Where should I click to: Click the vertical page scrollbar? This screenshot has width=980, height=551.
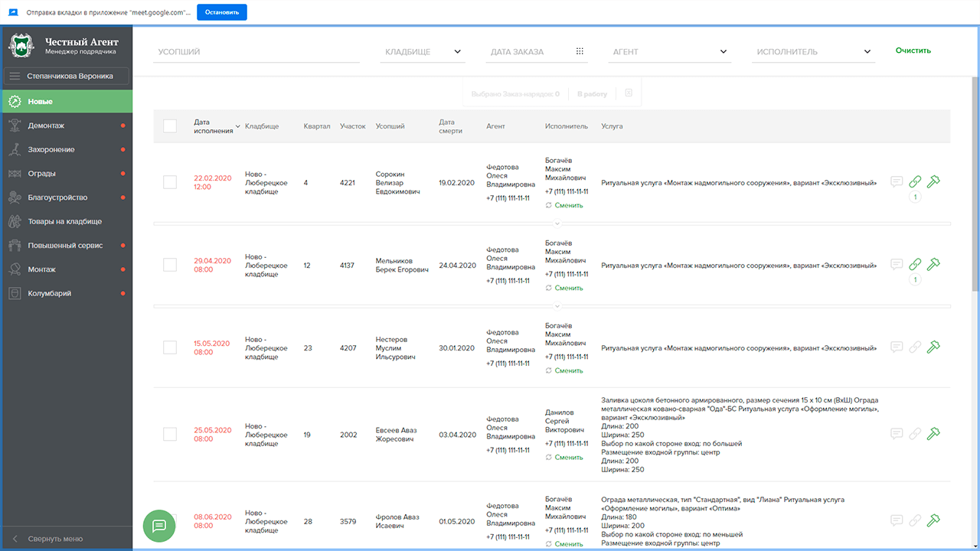[975, 184]
